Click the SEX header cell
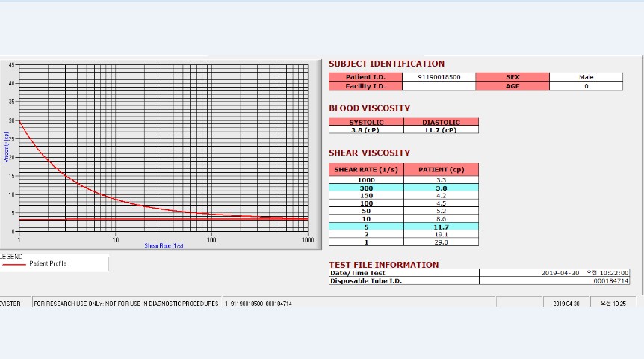 513,77
